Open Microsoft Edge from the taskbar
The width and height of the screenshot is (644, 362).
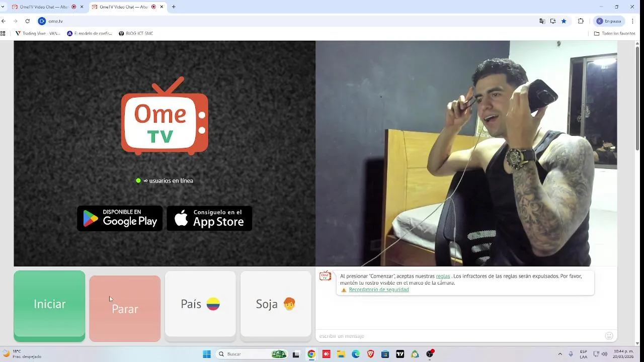(356, 354)
